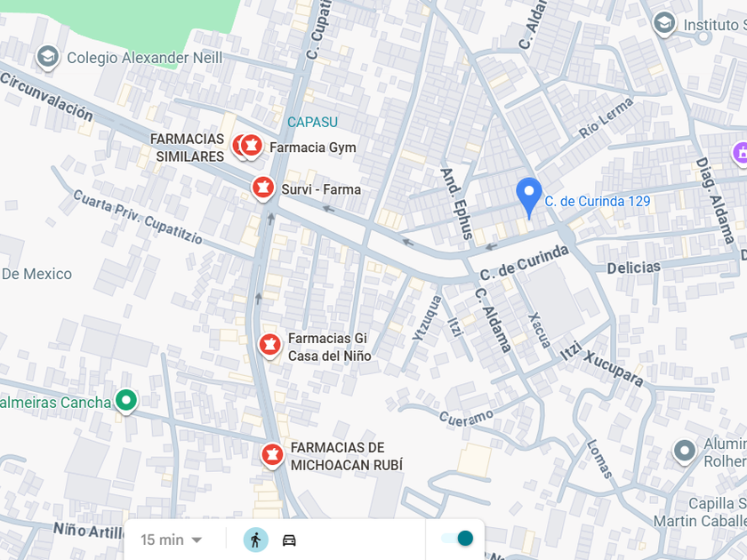Select the blue C. de Curinda 129 location pin
Image resolution: width=747 pixels, height=560 pixels.
[x=529, y=197]
